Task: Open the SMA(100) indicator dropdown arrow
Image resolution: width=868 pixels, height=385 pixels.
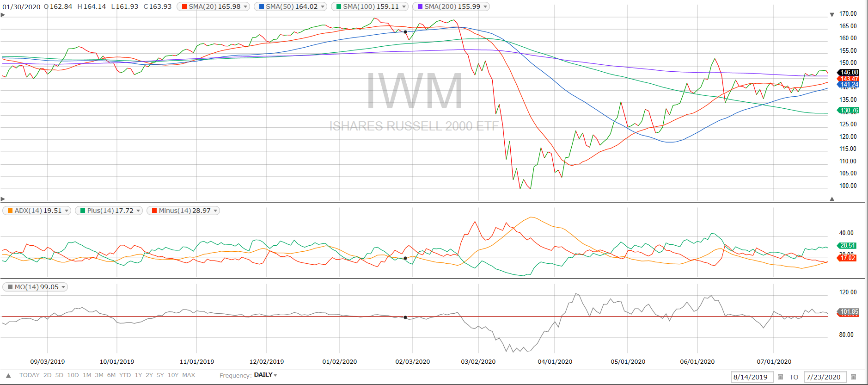Action: tap(404, 7)
